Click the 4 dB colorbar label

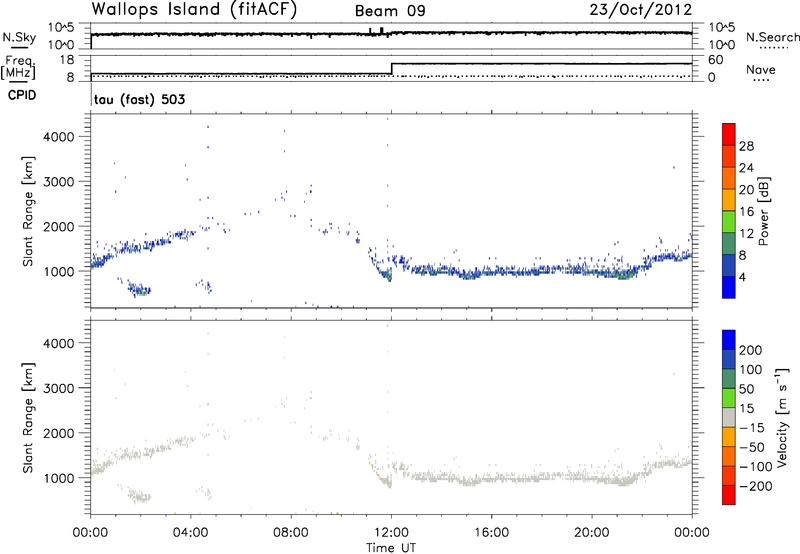(743, 277)
